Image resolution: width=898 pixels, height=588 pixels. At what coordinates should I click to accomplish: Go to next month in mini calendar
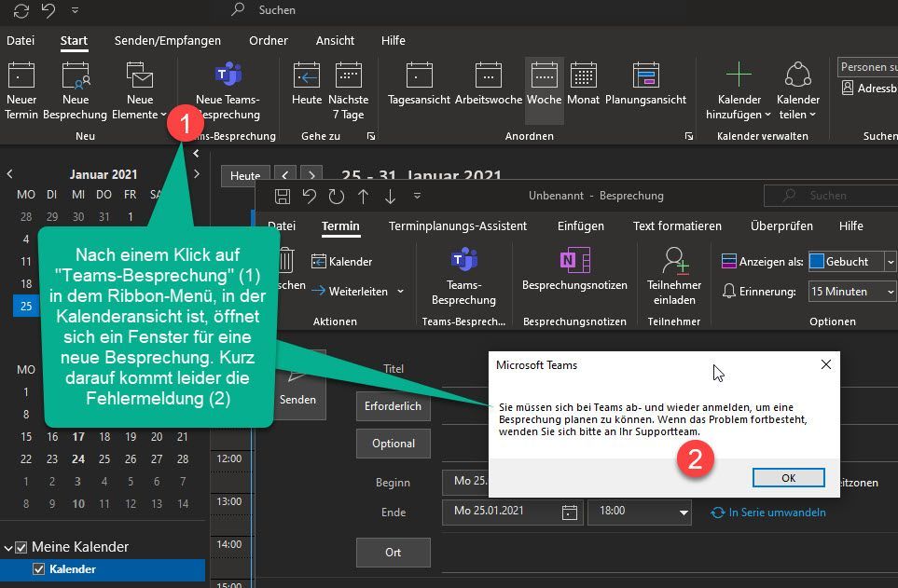(197, 173)
